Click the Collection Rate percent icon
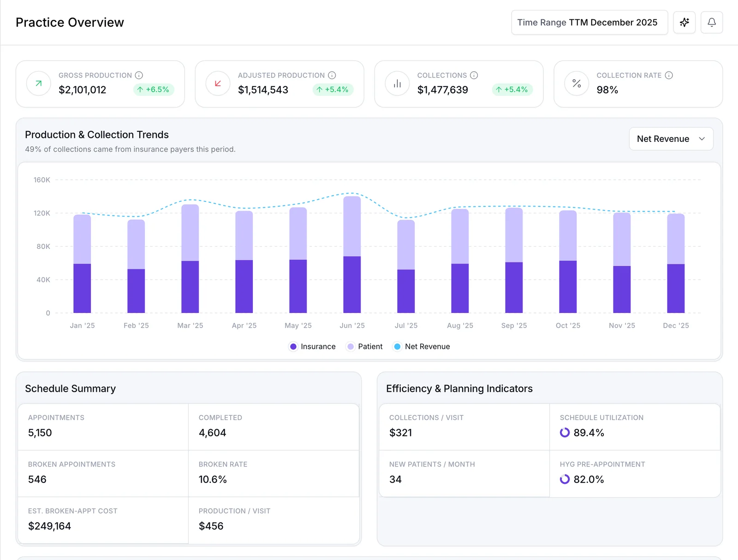This screenshot has height=560, width=738. [x=577, y=83]
